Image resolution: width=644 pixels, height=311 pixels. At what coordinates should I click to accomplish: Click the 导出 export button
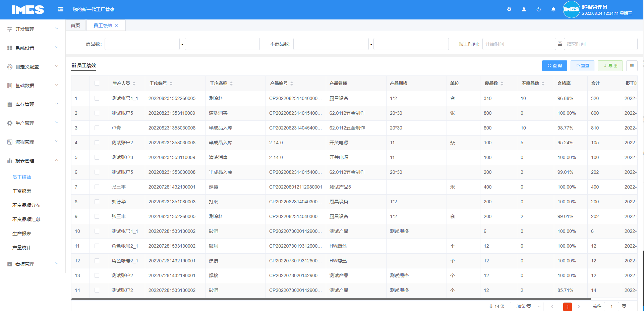click(x=610, y=66)
